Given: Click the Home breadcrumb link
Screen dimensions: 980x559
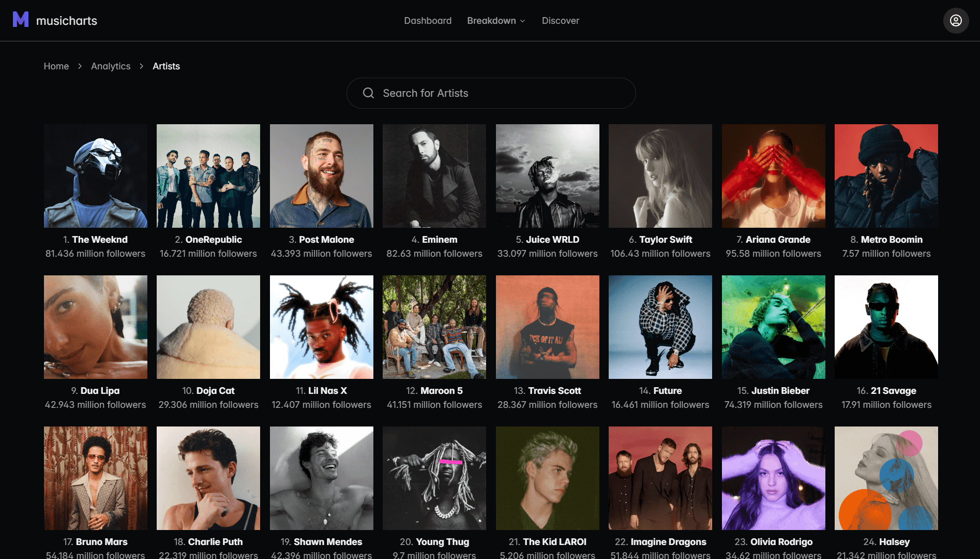Looking at the screenshot, I should point(56,66).
